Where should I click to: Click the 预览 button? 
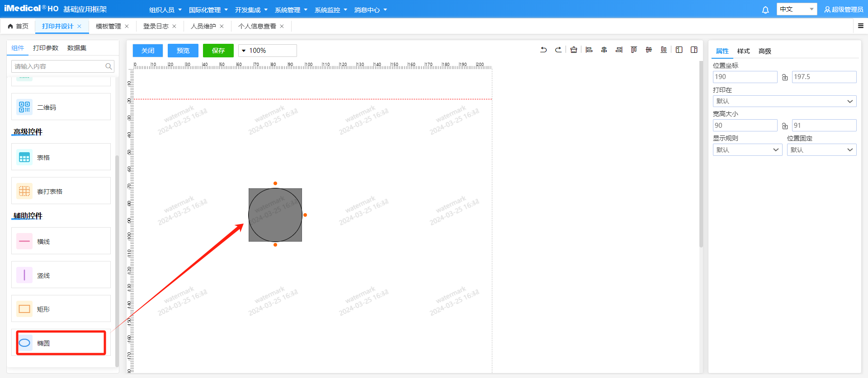point(183,51)
